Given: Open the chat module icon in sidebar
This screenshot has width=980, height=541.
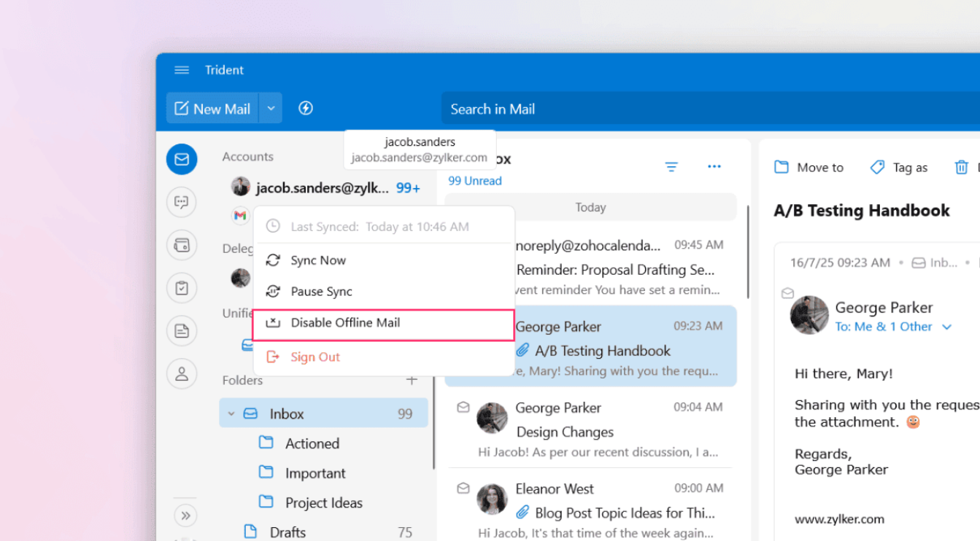Looking at the screenshot, I should point(182,202).
